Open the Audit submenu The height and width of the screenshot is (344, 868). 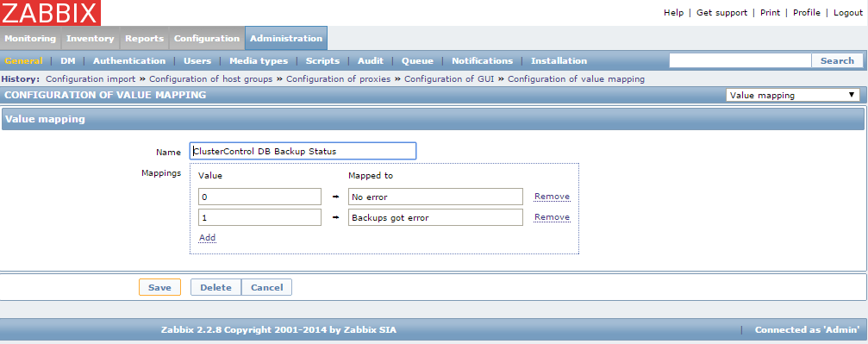tap(371, 61)
